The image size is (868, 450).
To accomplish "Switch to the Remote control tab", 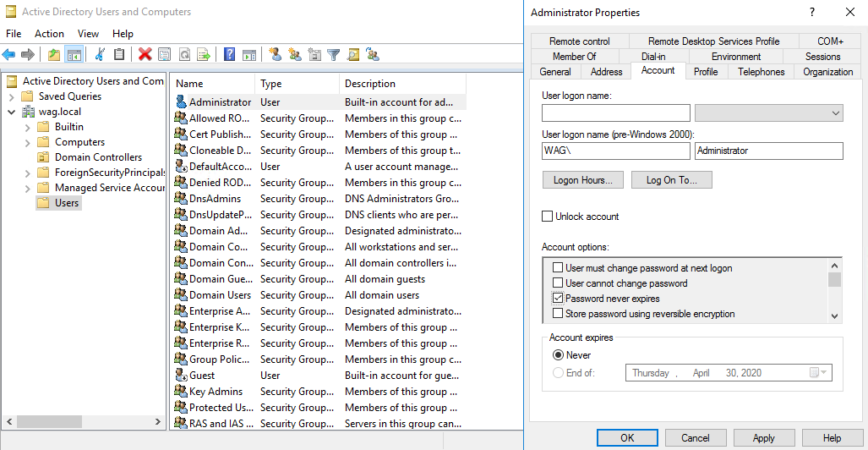I will [x=580, y=41].
